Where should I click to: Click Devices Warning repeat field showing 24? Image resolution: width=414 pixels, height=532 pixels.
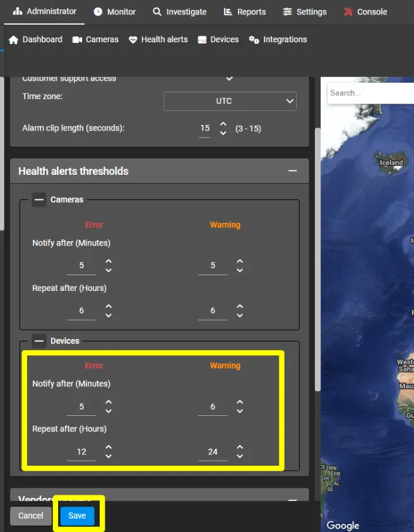click(213, 452)
